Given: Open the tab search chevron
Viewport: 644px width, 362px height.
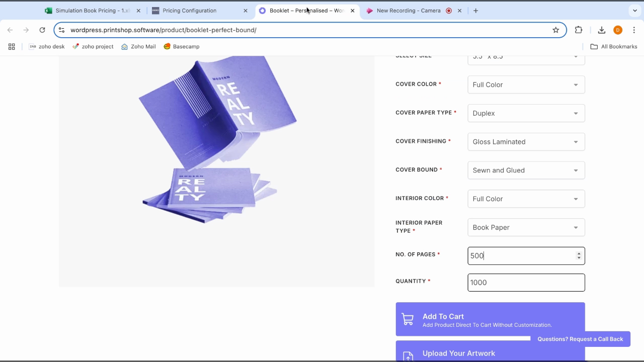Looking at the screenshot, I should pyautogui.click(x=634, y=11).
